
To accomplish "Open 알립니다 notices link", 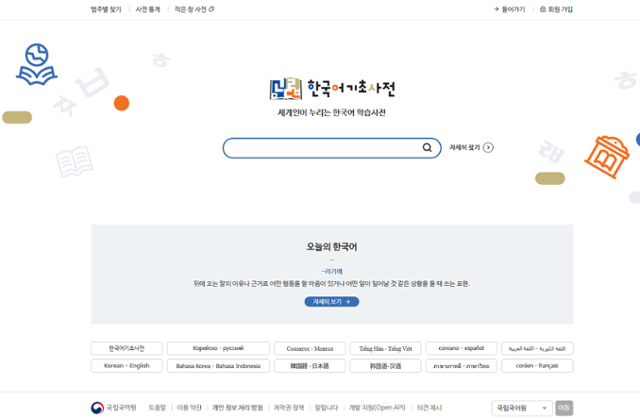I will point(326,407).
